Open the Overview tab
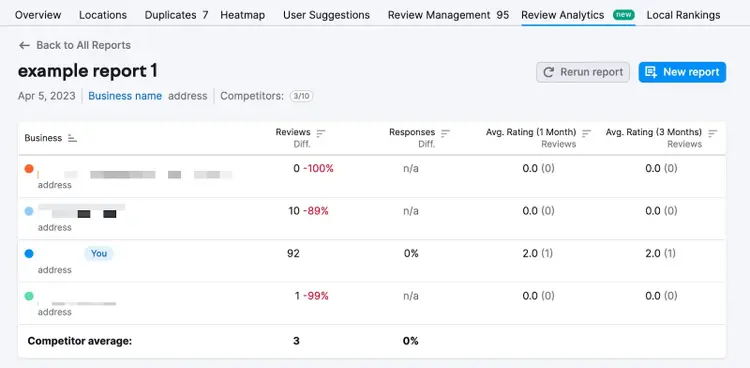The image size is (750, 368). (38, 15)
